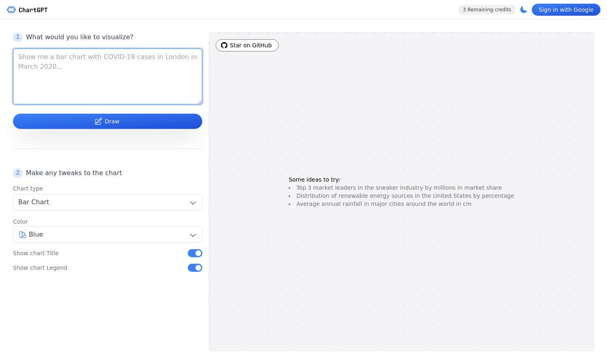Click the palette icon in Color field
Screen dimensions: 607x364
coord(23,235)
